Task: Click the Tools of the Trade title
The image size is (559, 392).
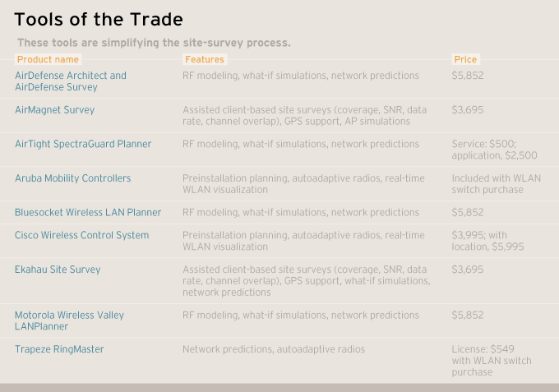Action: [x=99, y=19]
